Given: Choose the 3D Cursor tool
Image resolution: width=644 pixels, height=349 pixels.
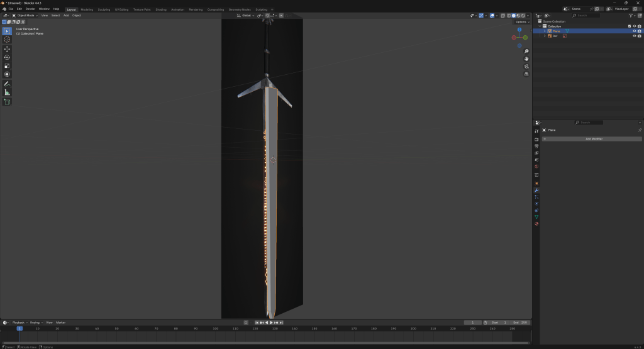Looking at the screenshot, I should (x=7, y=39).
